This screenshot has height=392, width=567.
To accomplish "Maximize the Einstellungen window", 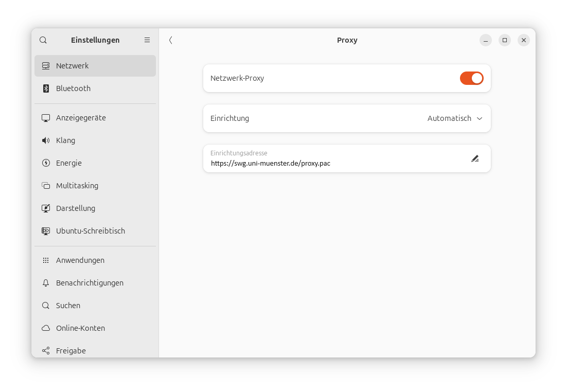I will [x=505, y=40].
